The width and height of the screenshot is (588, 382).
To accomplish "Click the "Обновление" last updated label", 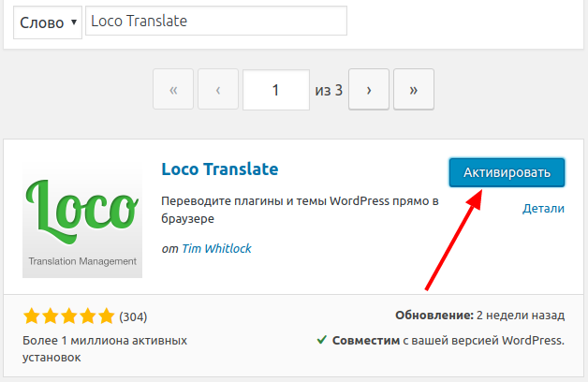I will (x=434, y=316).
